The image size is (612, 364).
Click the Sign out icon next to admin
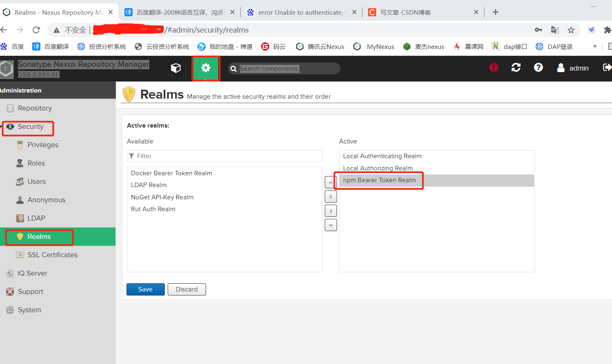coord(607,67)
